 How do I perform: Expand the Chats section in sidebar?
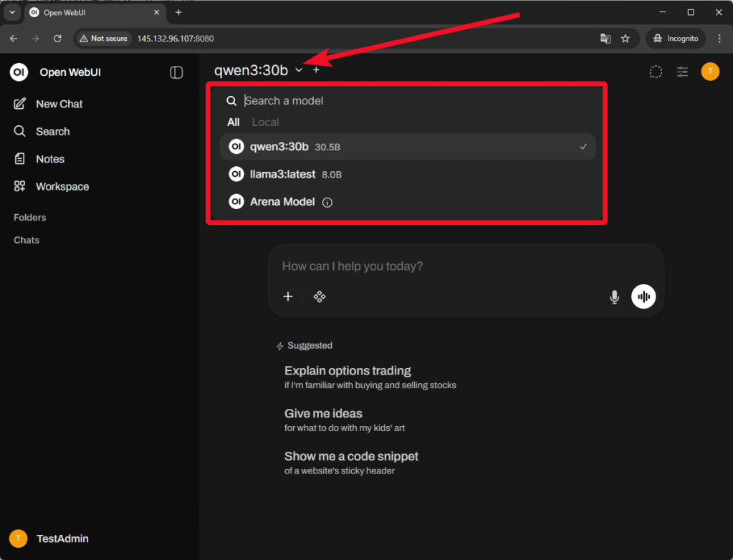(x=27, y=240)
